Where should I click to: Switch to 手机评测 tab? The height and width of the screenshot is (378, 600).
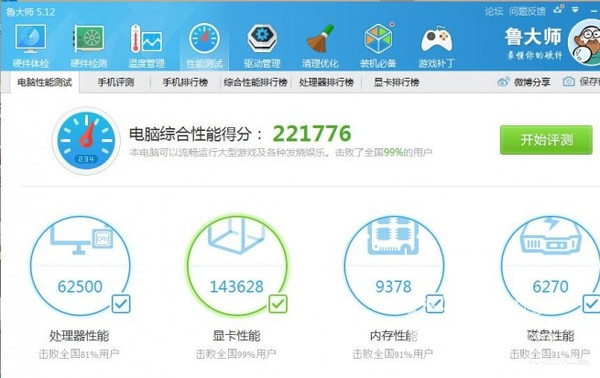pos(116,82)
